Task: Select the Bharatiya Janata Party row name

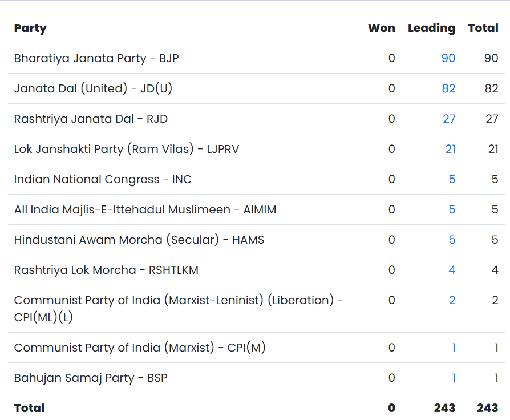Action: [x=96, y=59]
